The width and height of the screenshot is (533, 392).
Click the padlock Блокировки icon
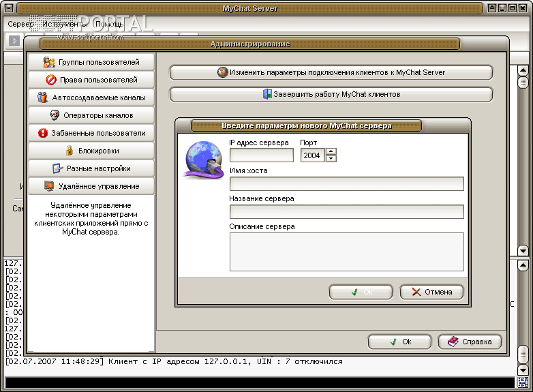(x=70, y=150)
